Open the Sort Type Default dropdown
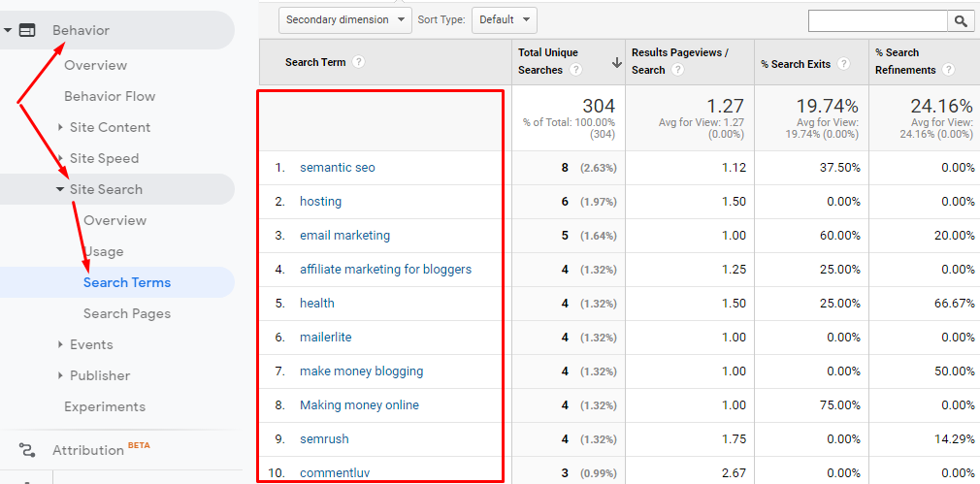980x484 pixels. click(505, 20)
